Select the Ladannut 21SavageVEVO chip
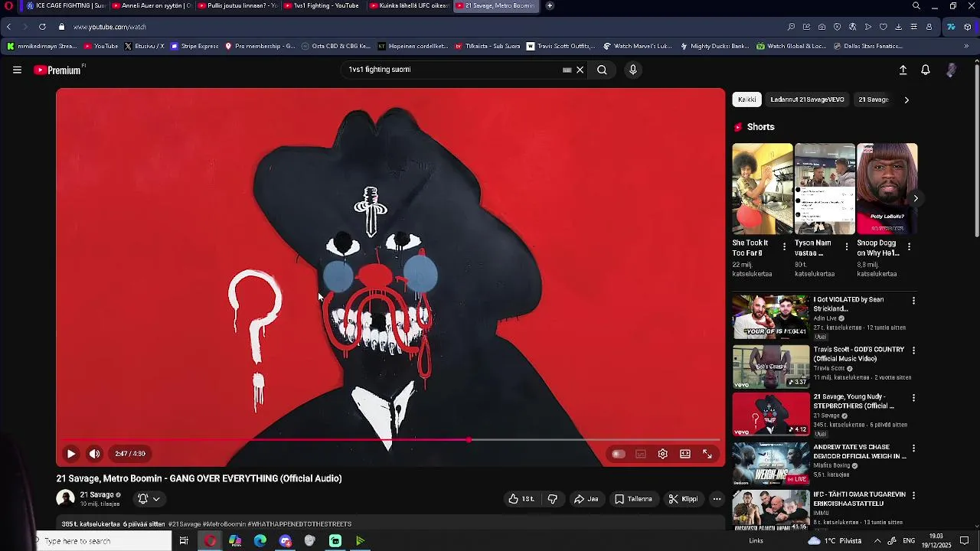This screenshot has height=551, width=980. [807, 99]
